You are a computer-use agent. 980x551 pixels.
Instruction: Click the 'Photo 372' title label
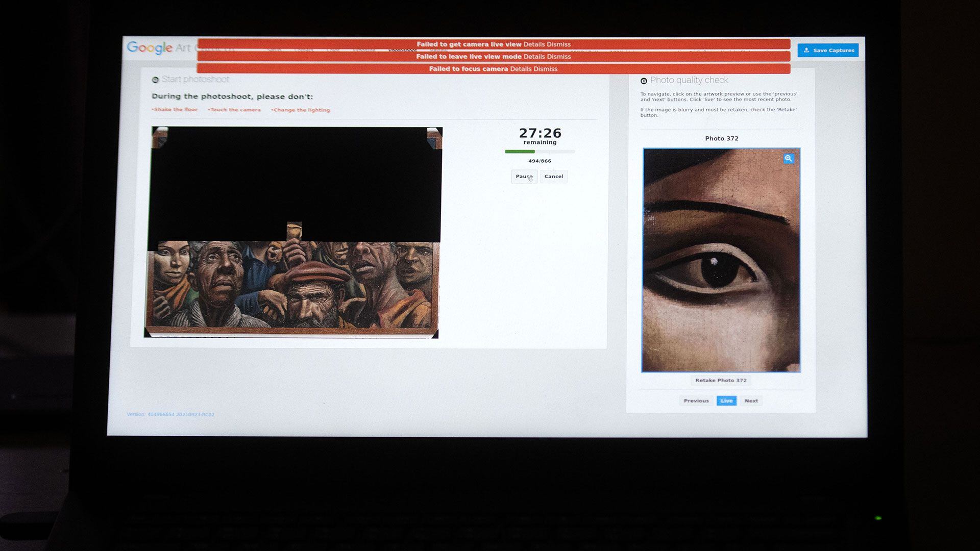click(x=722, y=139)
